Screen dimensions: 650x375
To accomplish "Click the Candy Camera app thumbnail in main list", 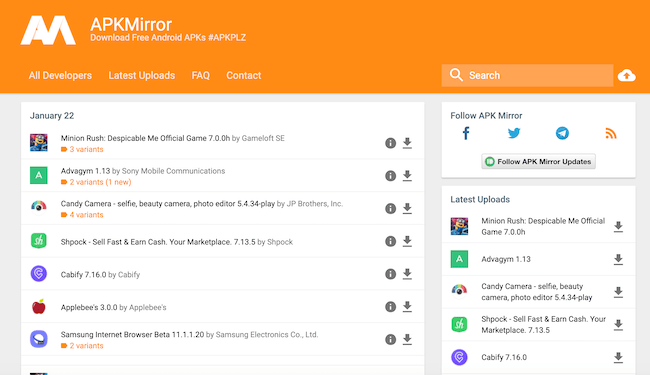I will 39,206.
